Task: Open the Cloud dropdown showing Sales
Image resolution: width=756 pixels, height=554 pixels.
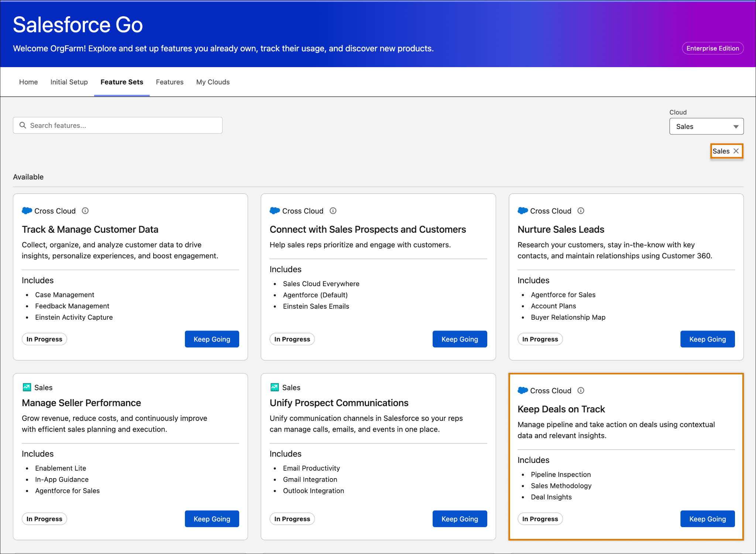Action: click(707, 127)
